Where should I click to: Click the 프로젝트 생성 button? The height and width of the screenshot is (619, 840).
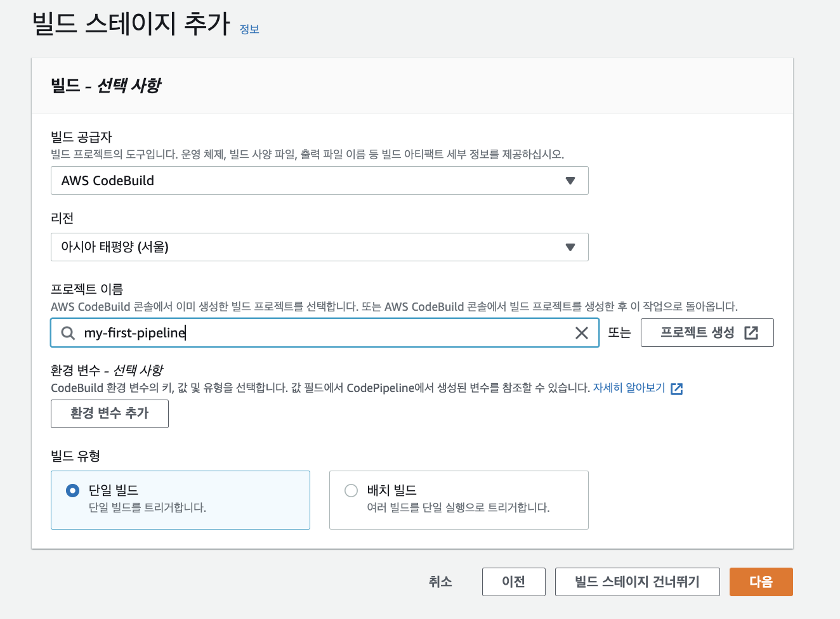pyautogui.click(x=707, y=333)
